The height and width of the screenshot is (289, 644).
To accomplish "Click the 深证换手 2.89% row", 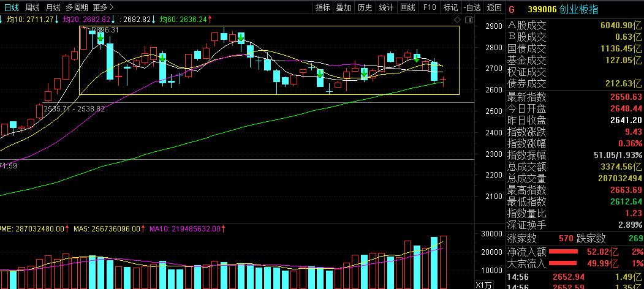I will (x=575, y=225).
